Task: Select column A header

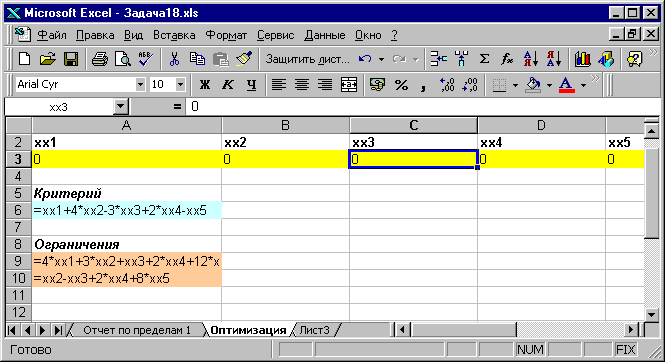Action: [x=126, y=125]
